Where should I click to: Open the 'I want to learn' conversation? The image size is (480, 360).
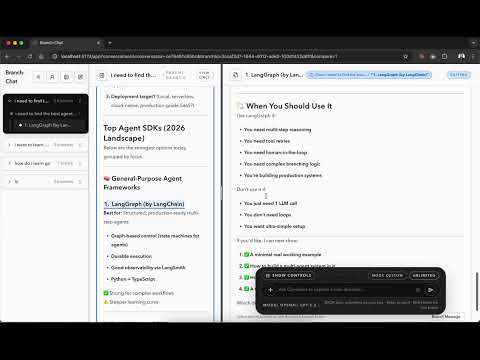32,145
